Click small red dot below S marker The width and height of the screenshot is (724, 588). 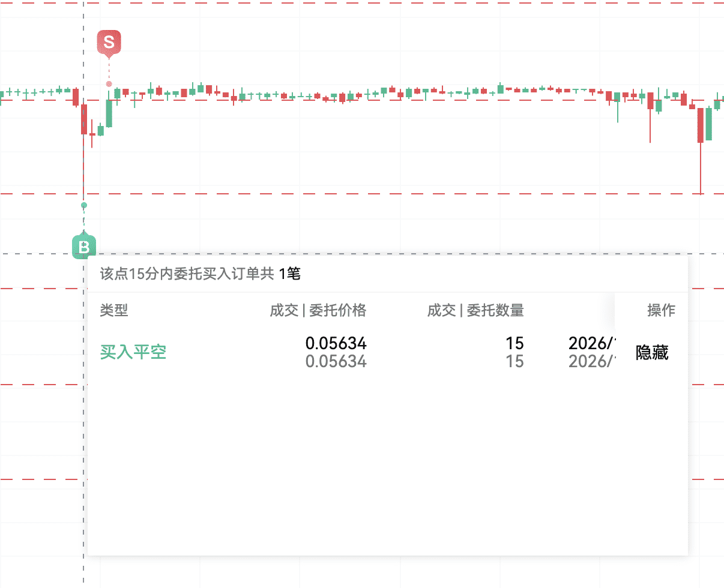point(109,84)
